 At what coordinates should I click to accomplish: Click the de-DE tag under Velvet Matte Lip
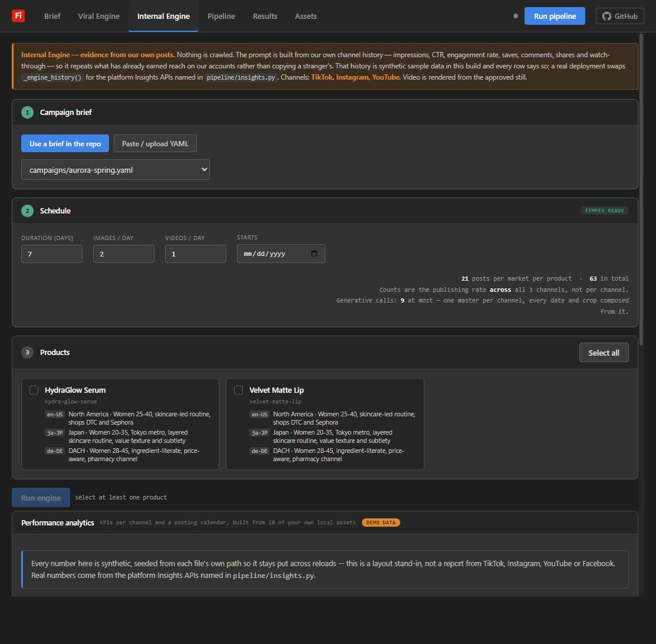click(x=259, y=451)
